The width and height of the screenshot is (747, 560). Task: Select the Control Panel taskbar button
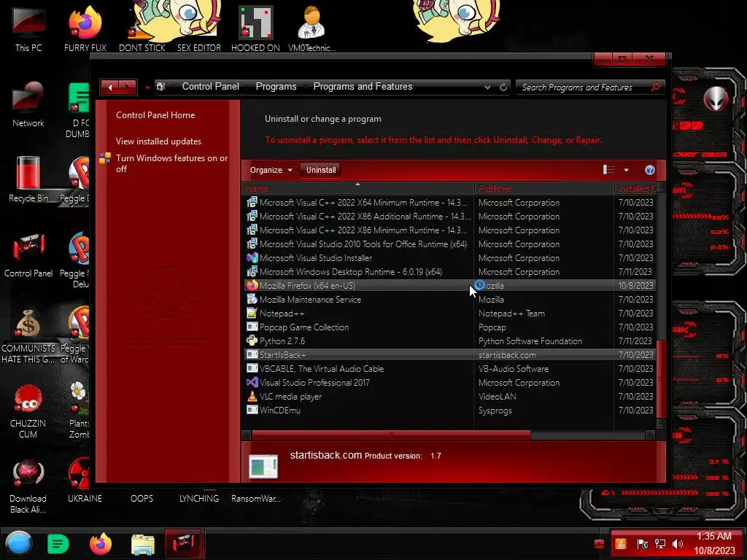(184, 543)
